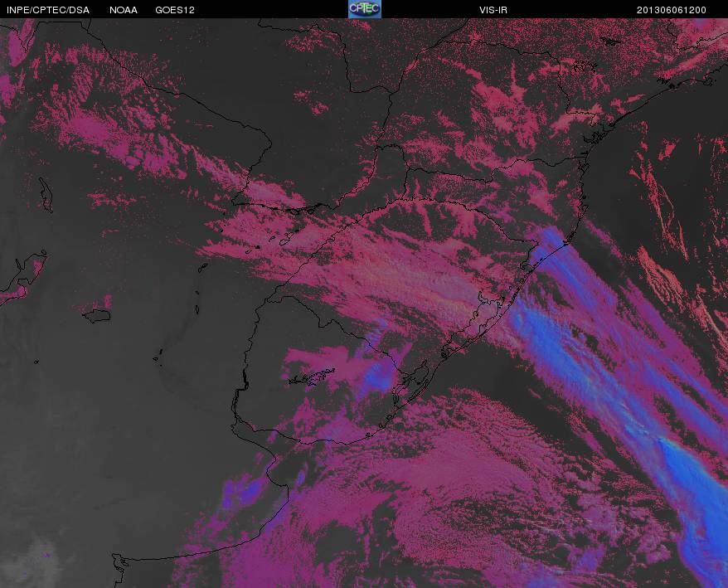728x588 pixels.
Task: Click the NOAA label in the header
Action: pyautogui.click(x=124, y=10)
